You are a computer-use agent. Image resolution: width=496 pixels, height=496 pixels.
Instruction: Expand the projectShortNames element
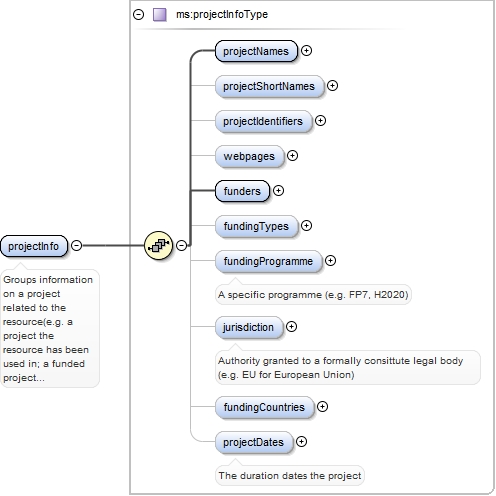coord(332,86)
